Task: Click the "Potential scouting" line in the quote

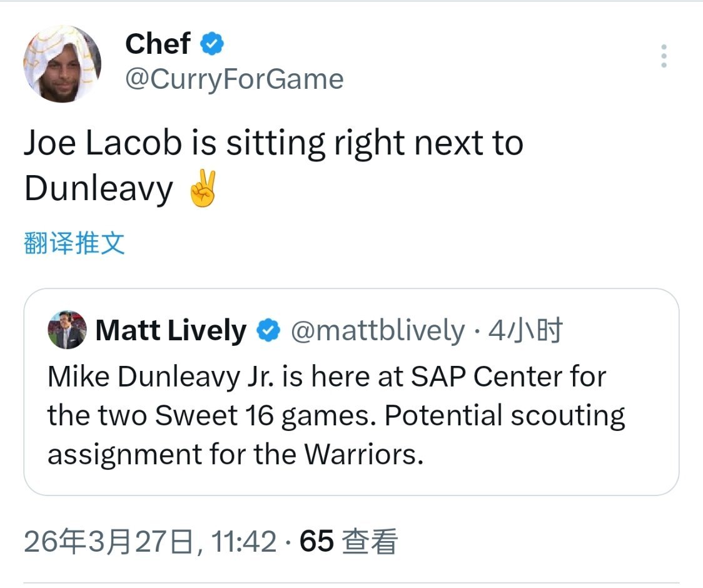Action: [x=504, y=415]
